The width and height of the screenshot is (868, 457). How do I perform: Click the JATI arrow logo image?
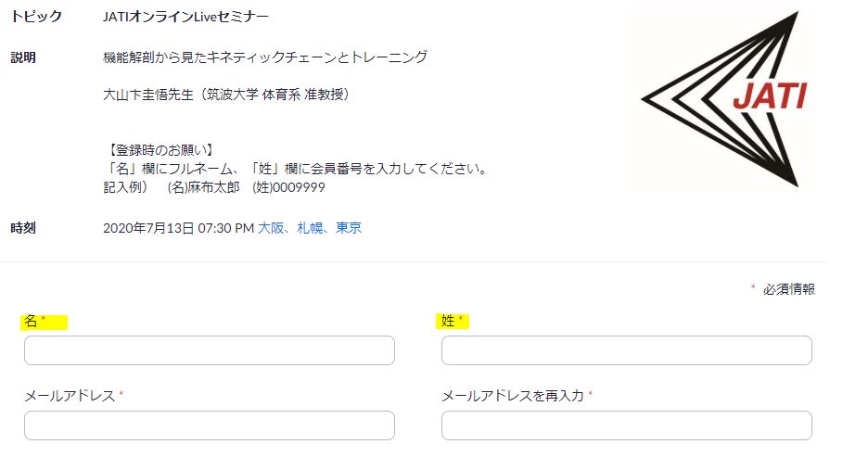coord(724,99)
